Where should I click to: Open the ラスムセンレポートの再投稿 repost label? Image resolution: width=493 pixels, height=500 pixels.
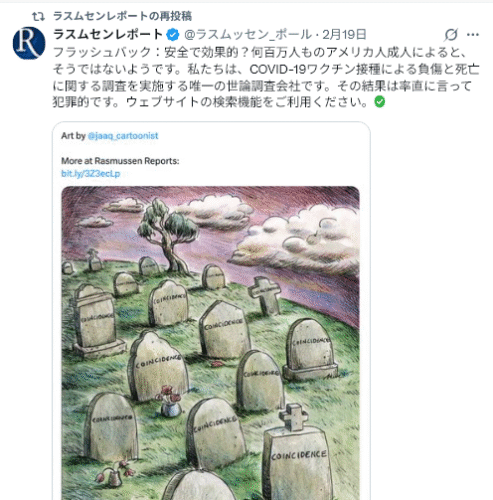coord(122,16)
